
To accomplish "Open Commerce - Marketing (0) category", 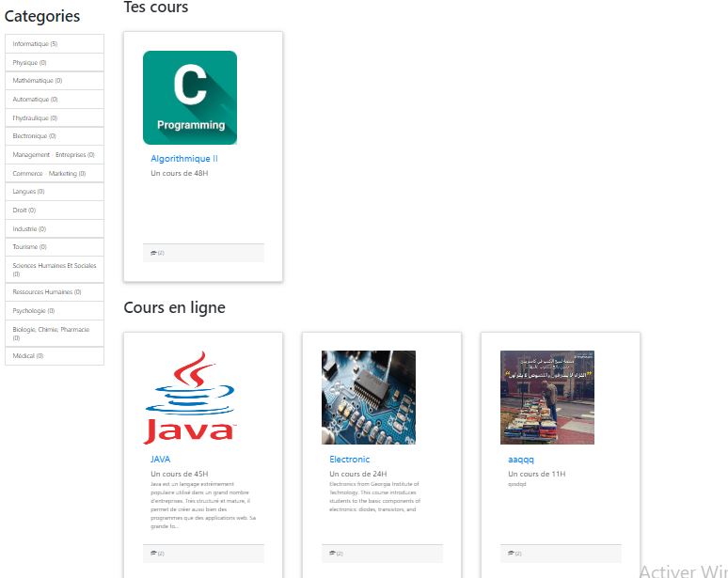I will coord(55,173).
